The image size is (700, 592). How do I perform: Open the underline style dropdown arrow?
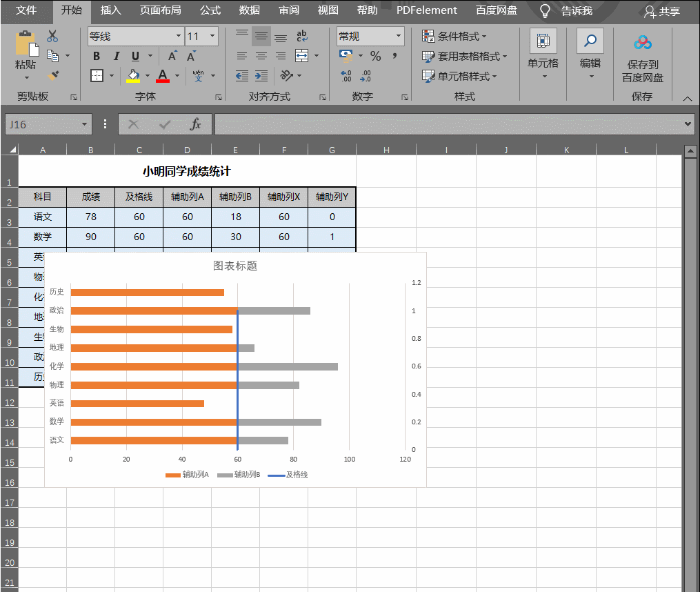point(150,57)
